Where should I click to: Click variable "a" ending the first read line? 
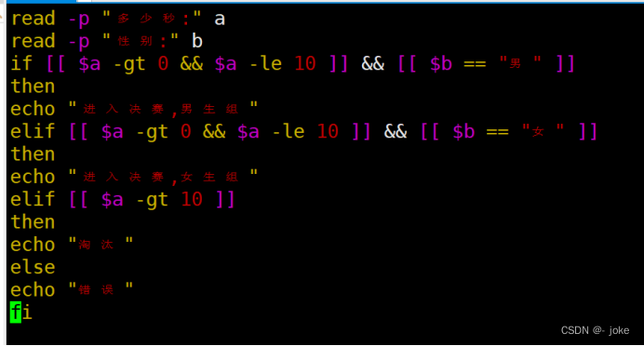pos(220,20)
